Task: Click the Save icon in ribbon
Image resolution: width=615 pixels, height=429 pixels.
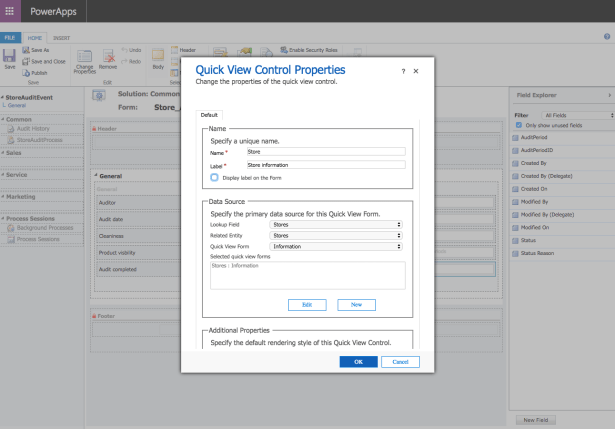Action: click(9, 56)
